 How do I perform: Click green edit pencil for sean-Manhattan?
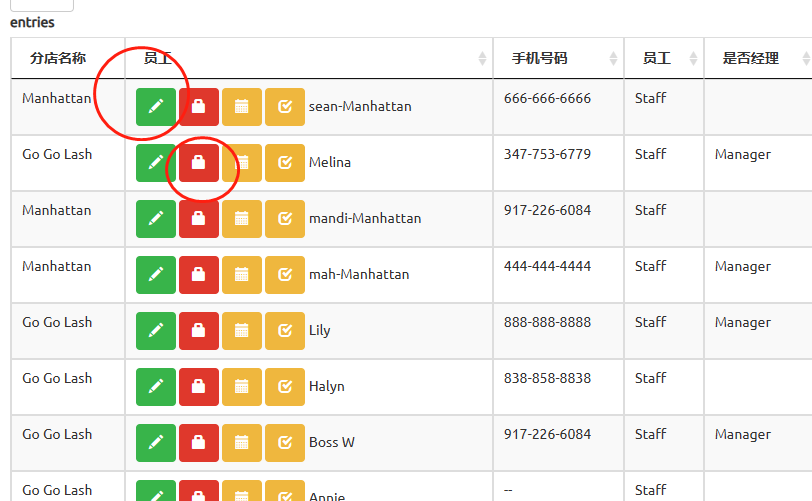(x=156, y=107)
